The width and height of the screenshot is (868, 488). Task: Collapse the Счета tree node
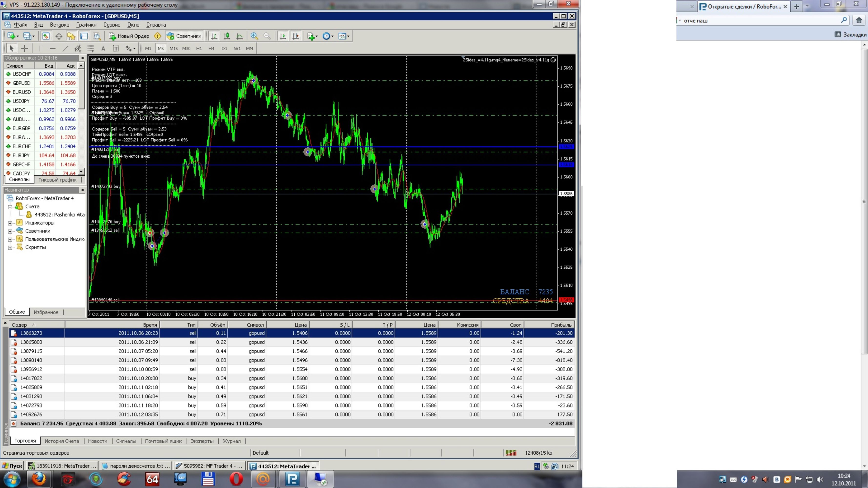[x=10, y=207]
